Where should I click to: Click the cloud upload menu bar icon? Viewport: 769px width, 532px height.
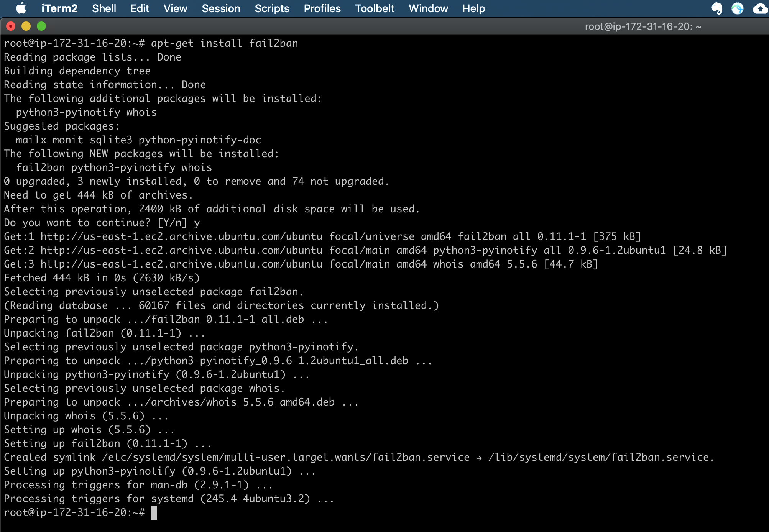pos(760,8)
